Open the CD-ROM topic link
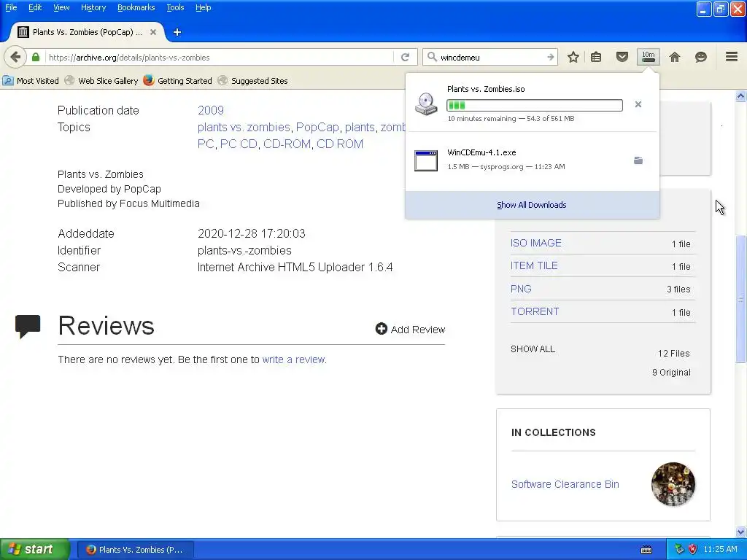 coord(287,144)
